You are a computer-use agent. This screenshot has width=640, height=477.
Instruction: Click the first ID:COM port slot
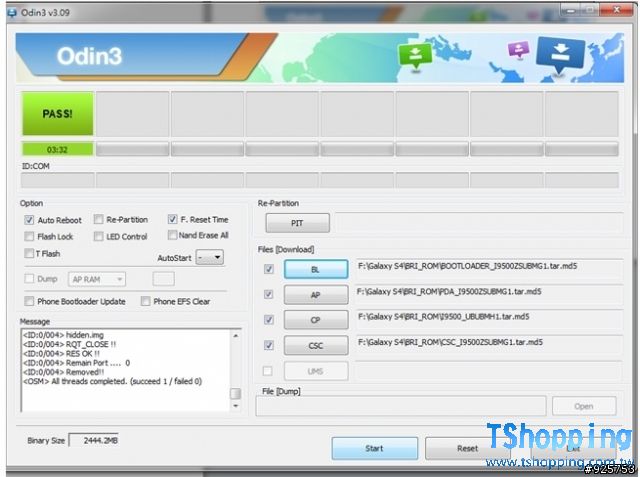pyautogui.click(x=58, y=180)
